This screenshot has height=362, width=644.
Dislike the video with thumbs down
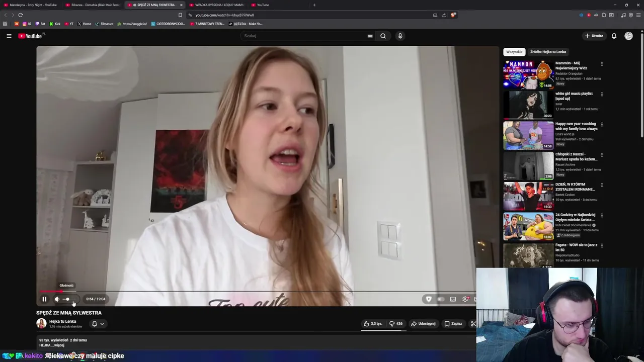[396, 324]
